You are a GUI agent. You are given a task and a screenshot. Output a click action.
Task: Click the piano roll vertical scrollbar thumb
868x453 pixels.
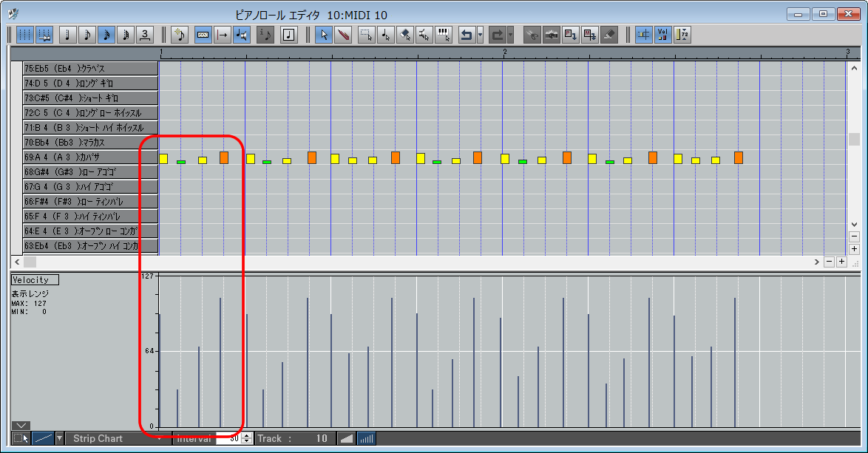click(x=854, y=140)
